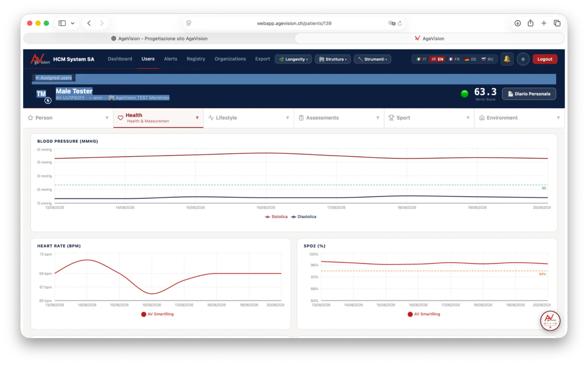The image size is (588, 365).
Task: Open Diario Personale
Action: [x=529, y=94]
